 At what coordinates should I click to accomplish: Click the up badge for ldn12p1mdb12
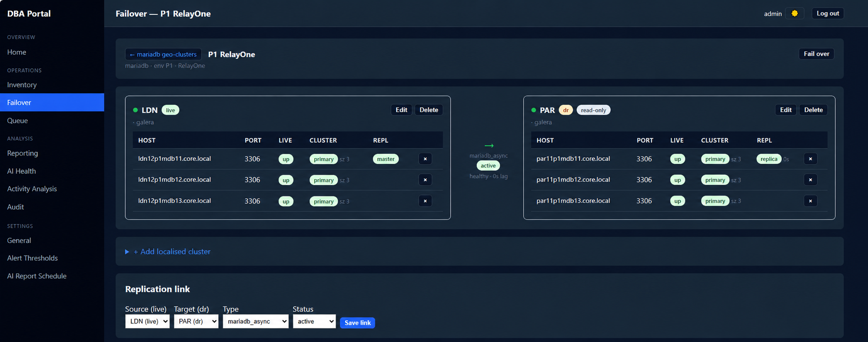tap(286, 180)
